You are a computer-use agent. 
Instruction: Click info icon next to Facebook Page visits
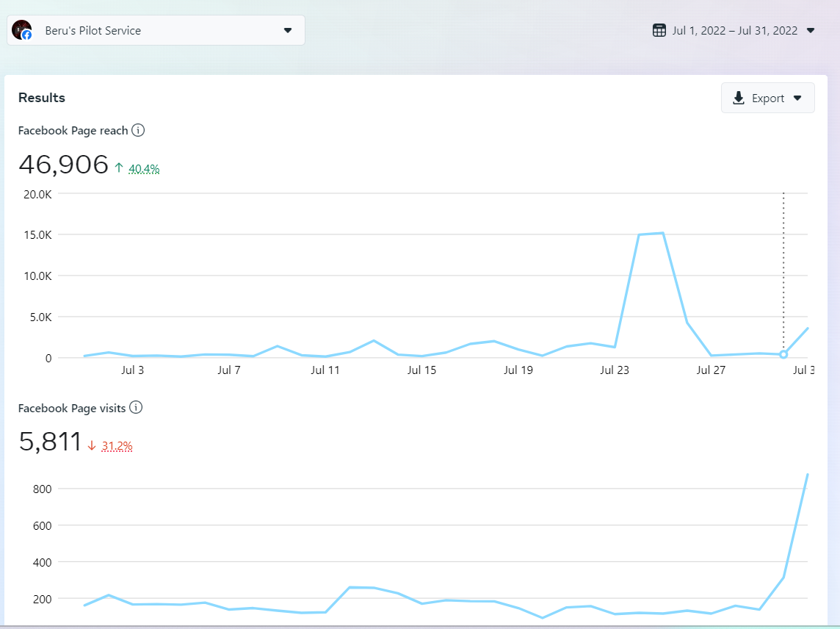pos(136,408)
